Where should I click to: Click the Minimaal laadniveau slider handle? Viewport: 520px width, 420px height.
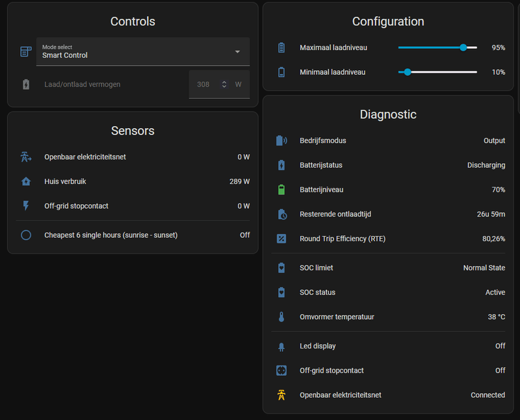pos(408,72)
